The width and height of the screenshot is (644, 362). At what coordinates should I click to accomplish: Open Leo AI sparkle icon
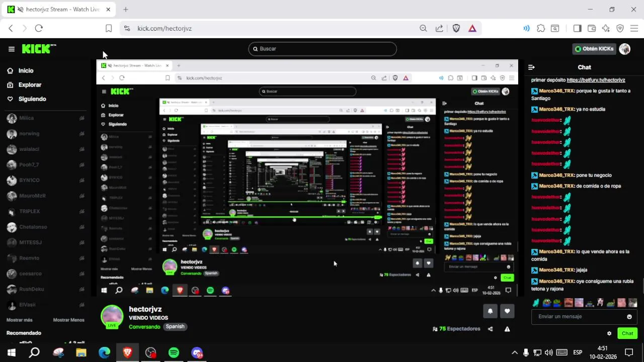click(x=606, y=29)
